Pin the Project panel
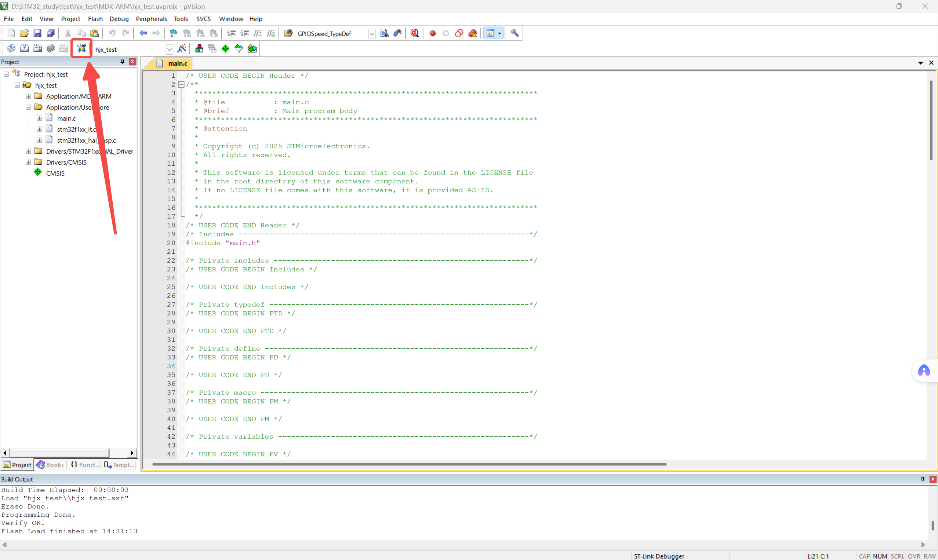This screenshot has width=938, height=560. coord(122,62)
